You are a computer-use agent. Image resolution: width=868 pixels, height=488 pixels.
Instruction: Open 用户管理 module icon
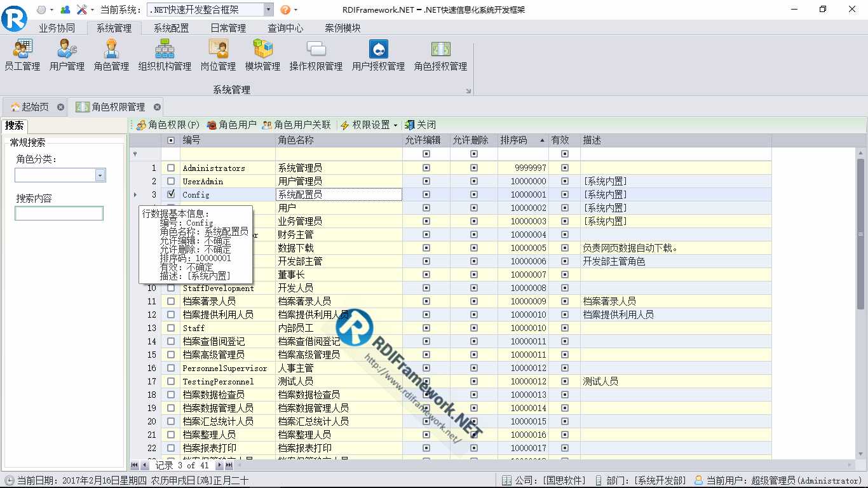(x=67, y=55)
